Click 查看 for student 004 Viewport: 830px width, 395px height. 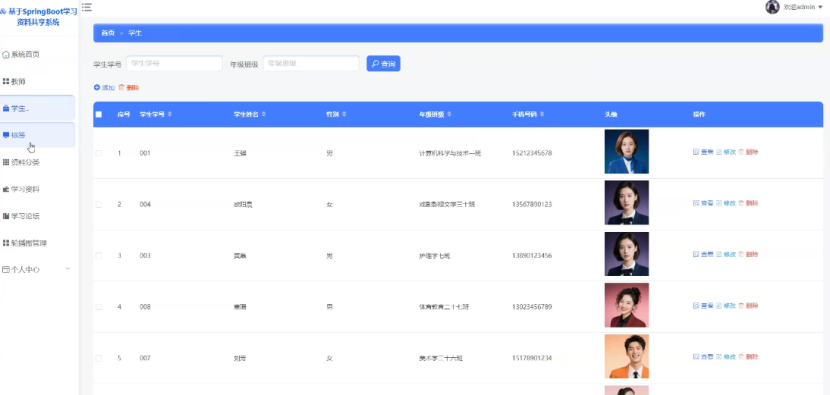tap(703, 203)
